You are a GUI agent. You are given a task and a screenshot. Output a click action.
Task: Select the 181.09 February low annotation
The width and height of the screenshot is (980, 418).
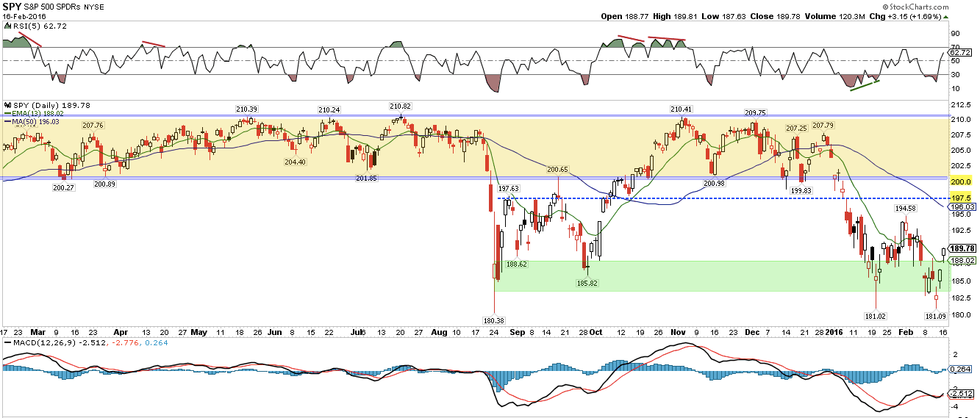point(937,316)
